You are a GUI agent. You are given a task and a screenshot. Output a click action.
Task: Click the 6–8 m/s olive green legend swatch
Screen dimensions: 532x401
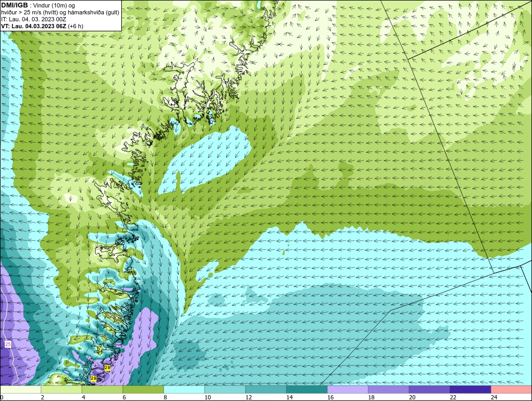coord(143,389)
